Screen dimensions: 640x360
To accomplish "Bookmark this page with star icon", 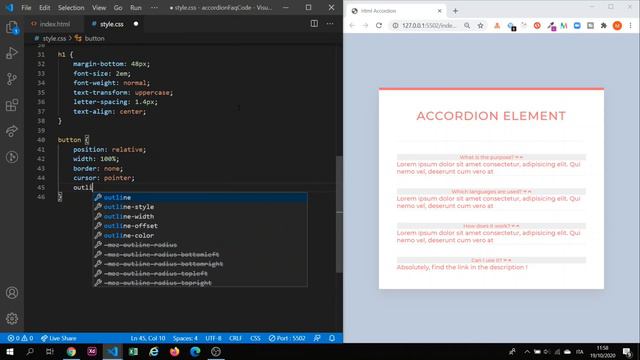I will point(480,25).
